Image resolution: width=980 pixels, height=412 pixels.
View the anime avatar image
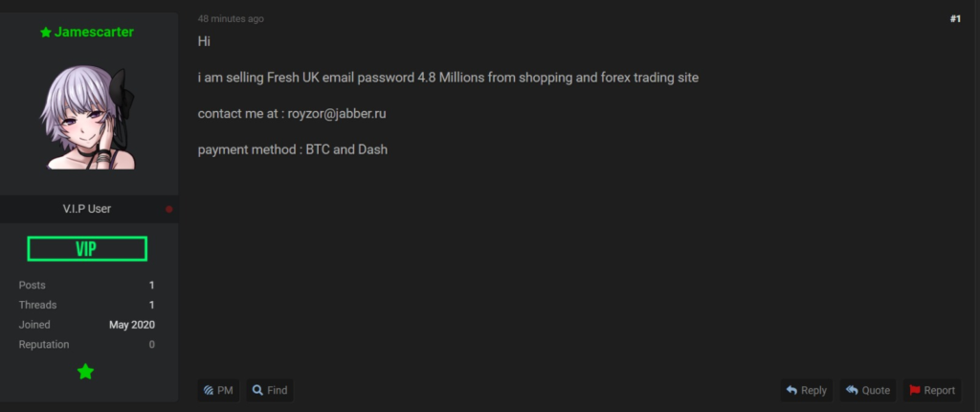click(x=87, y=118)
